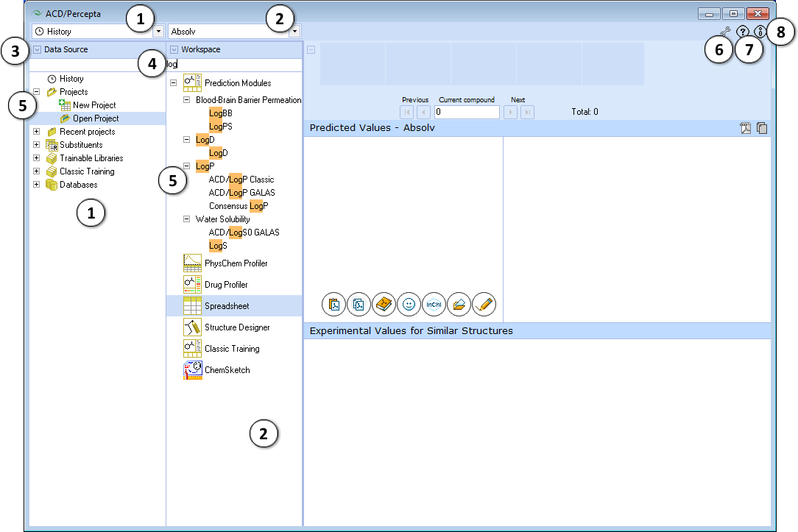Click the round two-documents structure copy icon

(359, 305)
